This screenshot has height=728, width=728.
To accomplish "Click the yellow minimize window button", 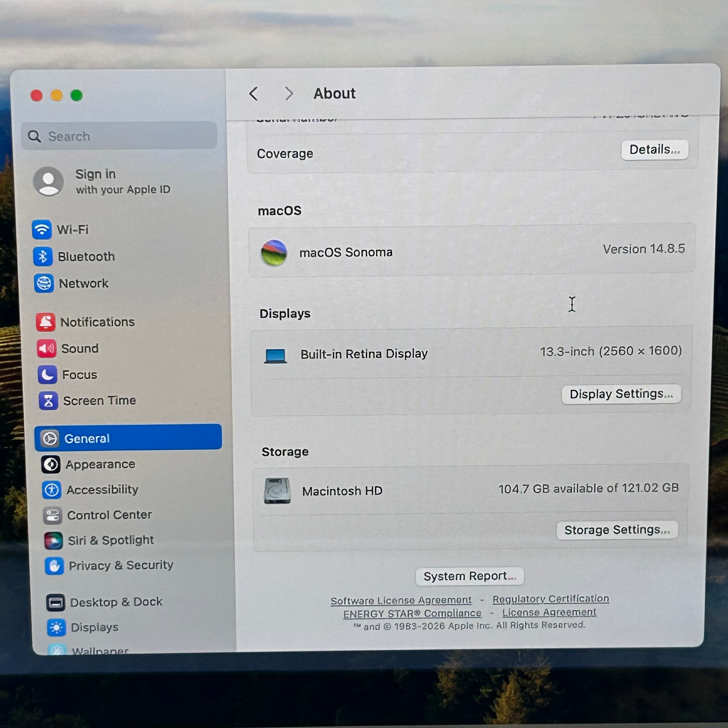I will [57, 96].
